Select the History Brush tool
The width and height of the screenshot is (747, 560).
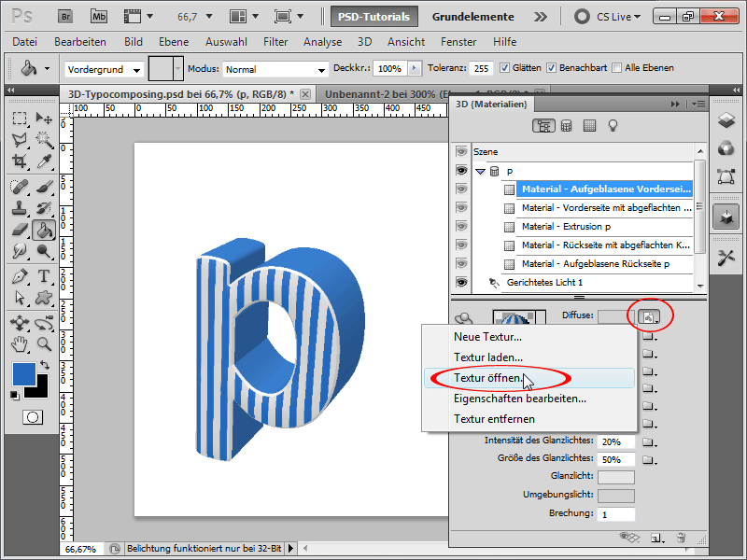pos(44,208)
